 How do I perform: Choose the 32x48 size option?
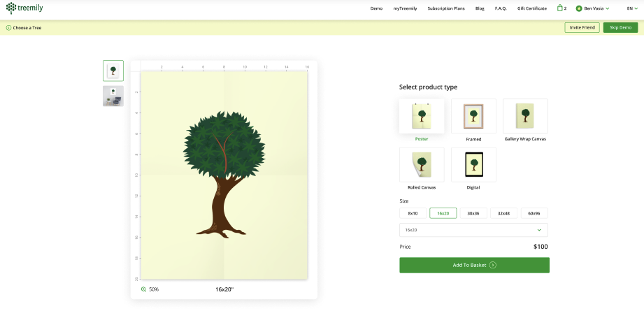coord(504,213)
